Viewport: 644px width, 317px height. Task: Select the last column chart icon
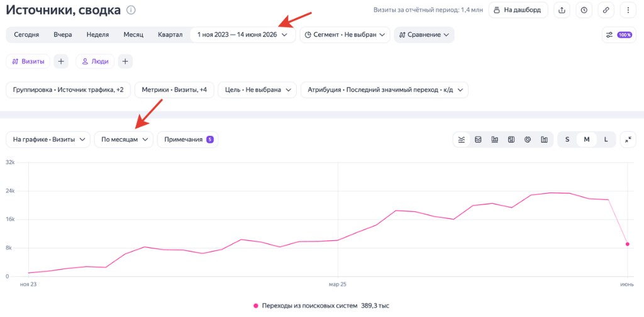(544, 140)
